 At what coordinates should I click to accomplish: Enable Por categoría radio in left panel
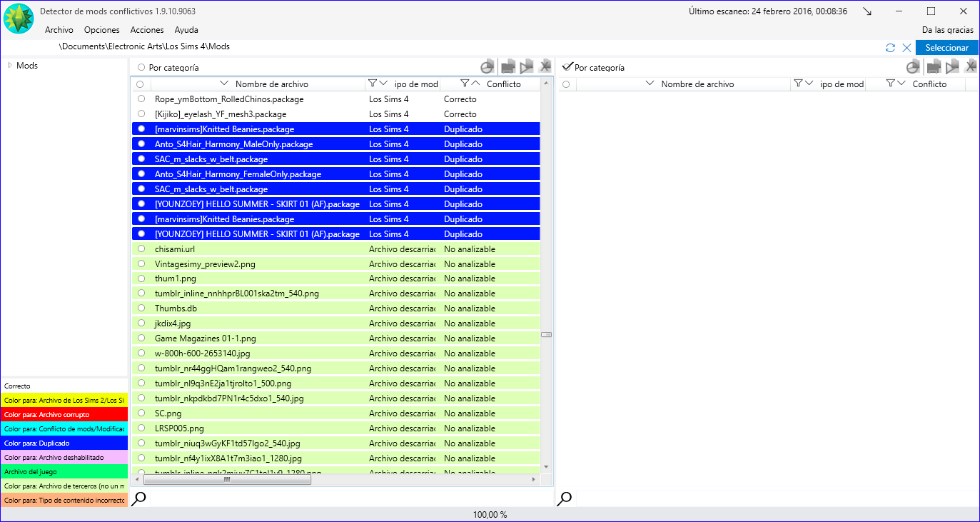(141, 68)
